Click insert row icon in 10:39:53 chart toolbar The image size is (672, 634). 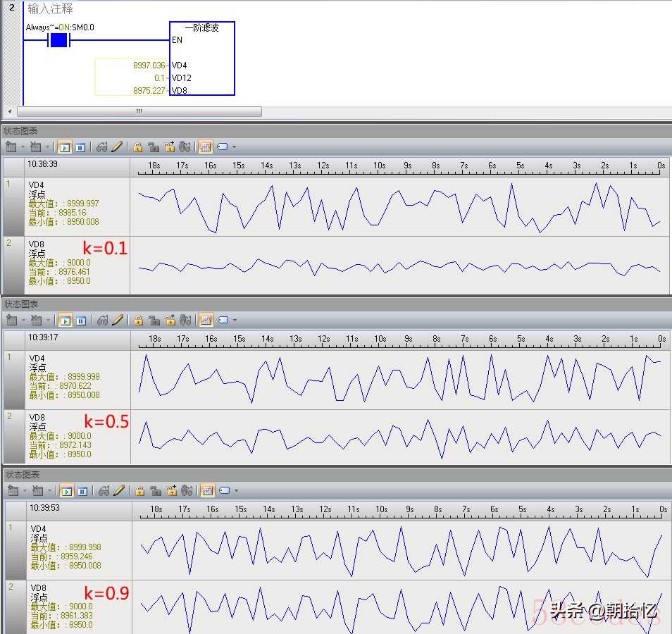[13, 490]
